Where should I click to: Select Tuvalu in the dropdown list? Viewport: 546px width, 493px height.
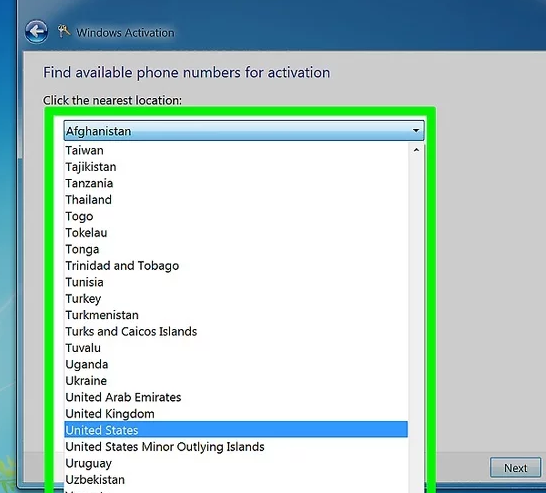coord(236,348)
